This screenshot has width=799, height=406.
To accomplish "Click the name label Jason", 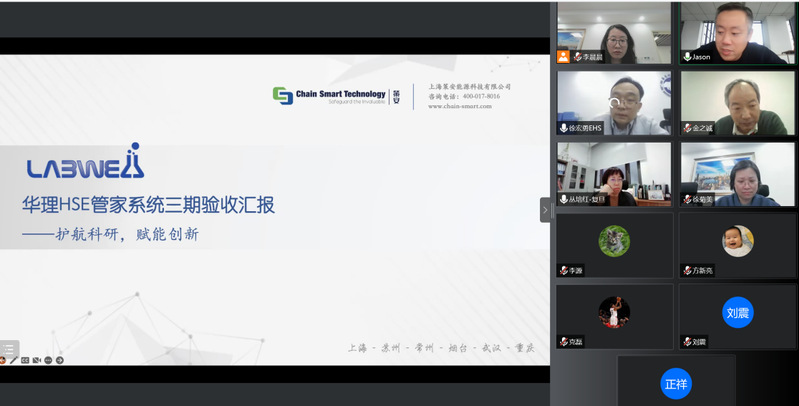I will 701,57.
